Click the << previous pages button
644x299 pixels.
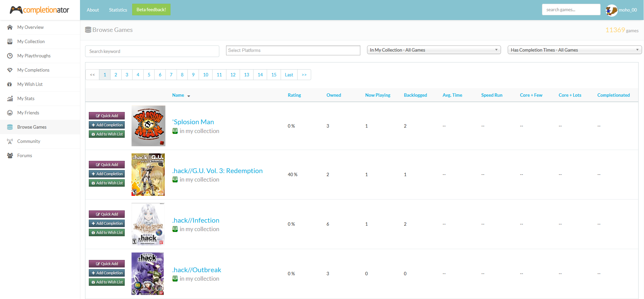93,75
